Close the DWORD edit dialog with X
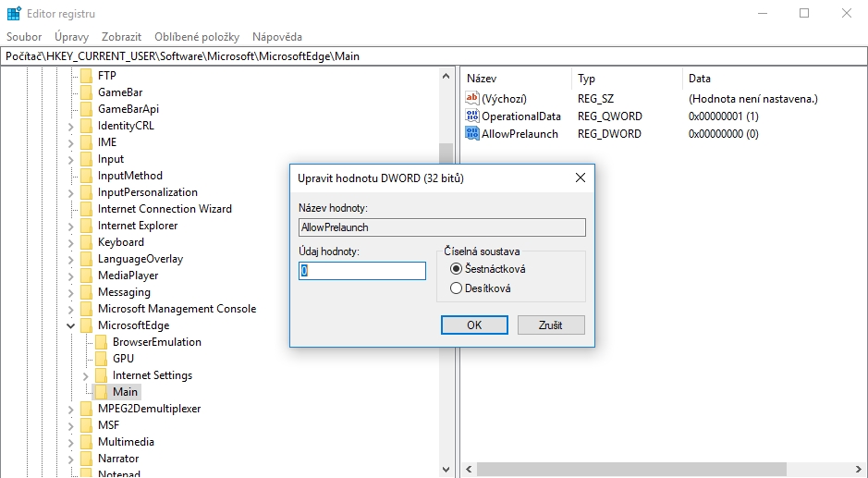Screen dimensions: 868x478 click(581, 178)
